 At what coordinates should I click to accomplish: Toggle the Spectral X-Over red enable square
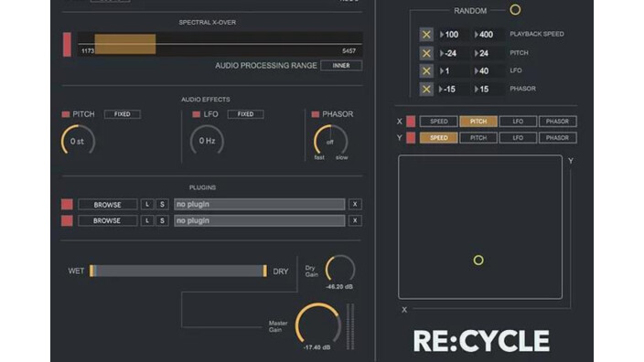click(x=67, y=44)
